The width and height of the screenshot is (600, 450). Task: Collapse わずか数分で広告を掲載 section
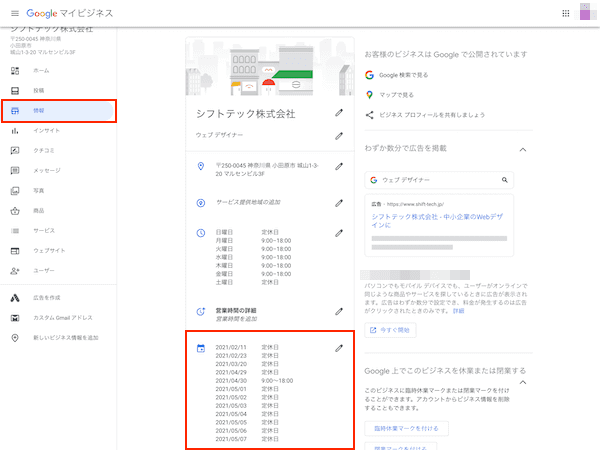tap(523, 150)
